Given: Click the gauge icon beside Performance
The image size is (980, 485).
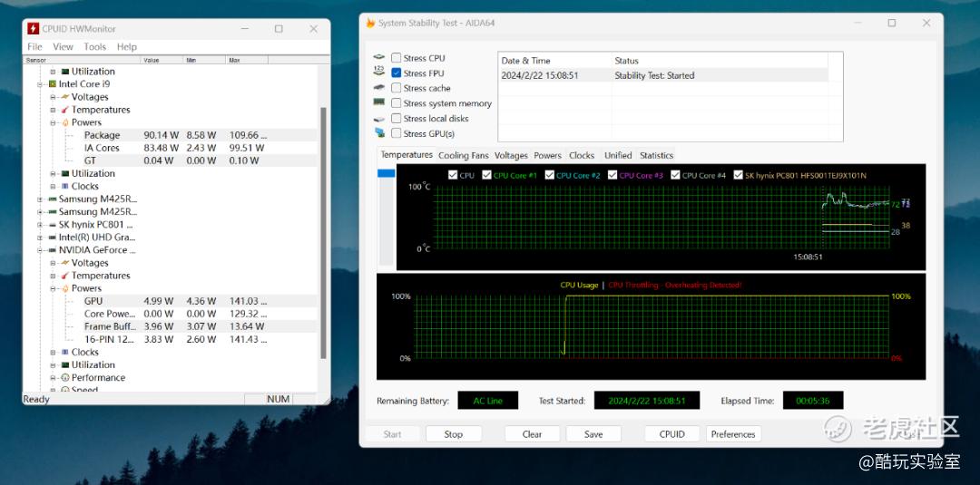Looking at the screenshot, I should 65,378.
